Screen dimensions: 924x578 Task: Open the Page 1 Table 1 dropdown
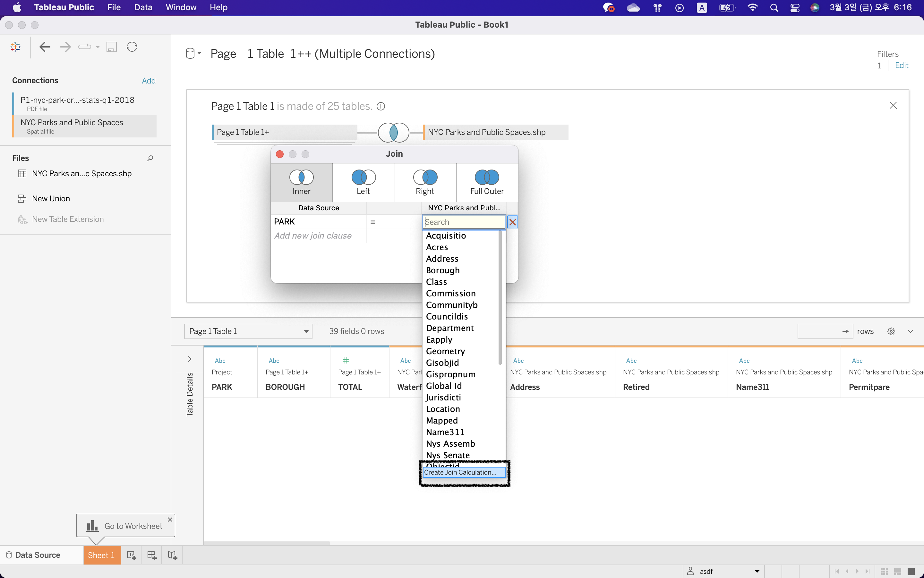[248, 331]
